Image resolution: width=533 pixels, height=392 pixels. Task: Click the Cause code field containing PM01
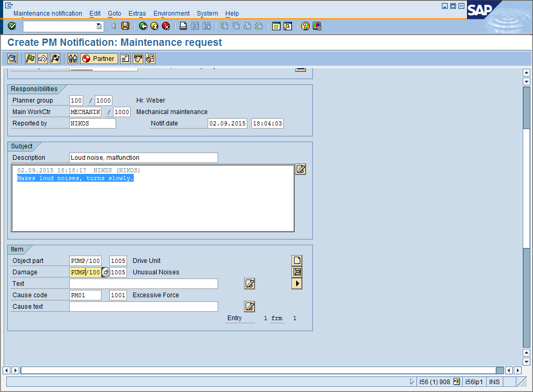[85, 295]
